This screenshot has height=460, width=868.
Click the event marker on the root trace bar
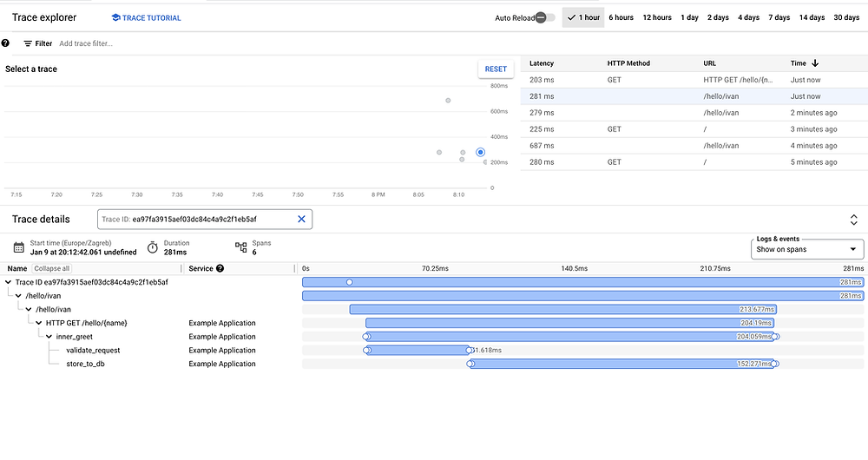point(349,282)
